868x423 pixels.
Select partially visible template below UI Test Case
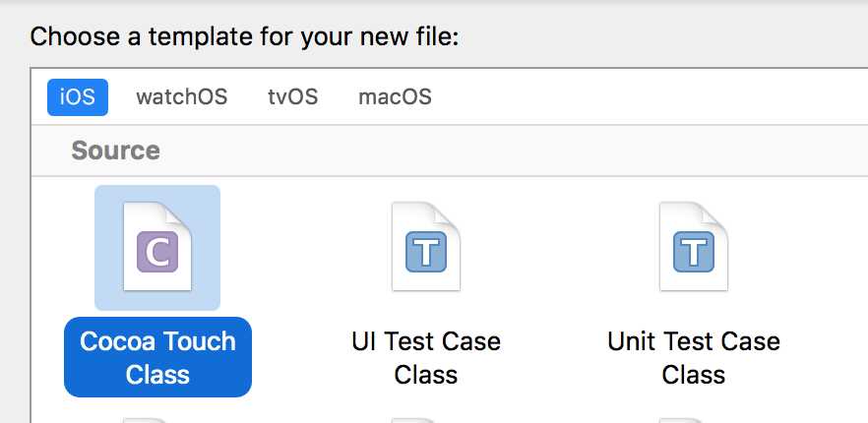click(x=426, y=420)
